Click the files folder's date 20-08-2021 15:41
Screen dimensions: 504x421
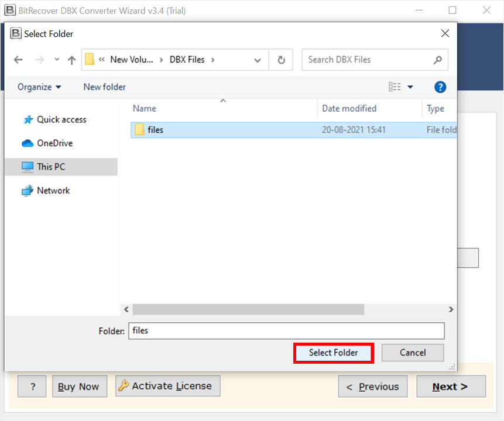click(x=354, y=130)
